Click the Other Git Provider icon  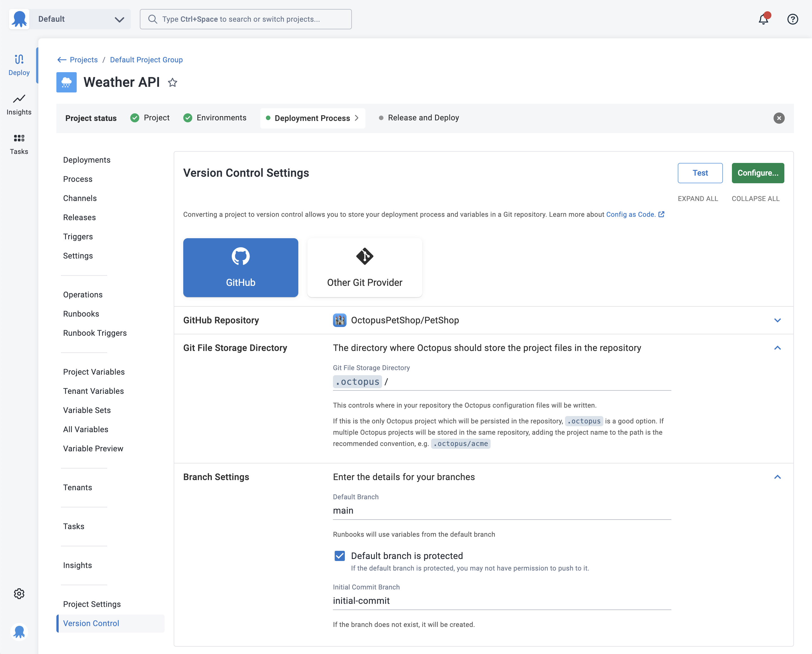[364, 256]
